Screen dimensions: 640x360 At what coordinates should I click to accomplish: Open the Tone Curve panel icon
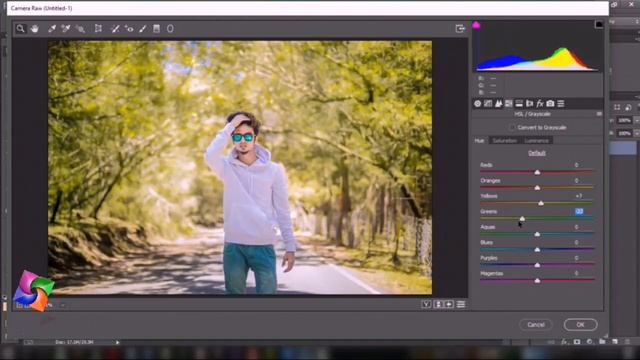tap(488, 104)
